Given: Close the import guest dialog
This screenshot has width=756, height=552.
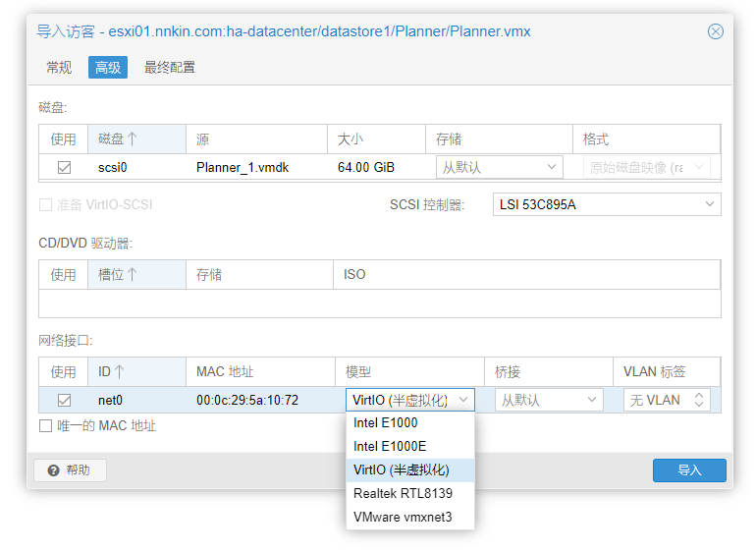Looking at the screenshot, I should [x=716, y=31].
